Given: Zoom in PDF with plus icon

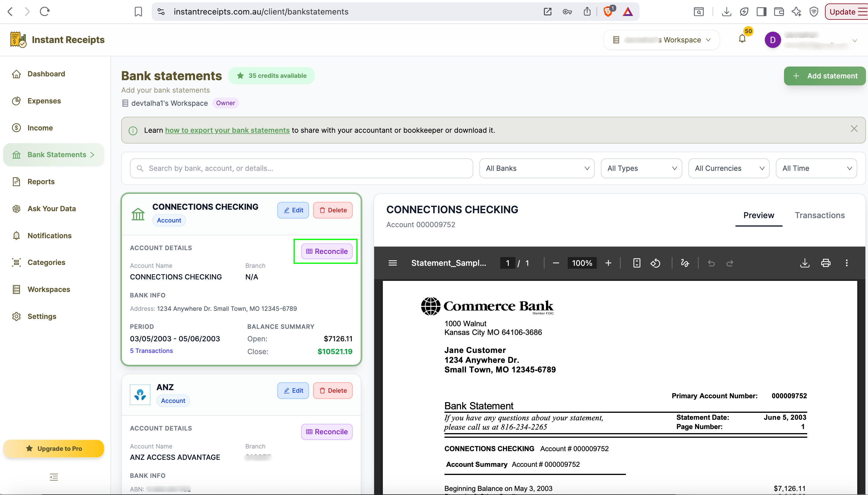Looking at the screenshot, I should pos(608,263).
